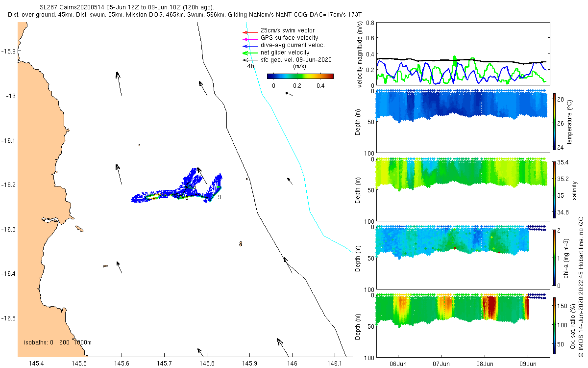
Task: Click the salinity colorbar
Action: (555, 189)
